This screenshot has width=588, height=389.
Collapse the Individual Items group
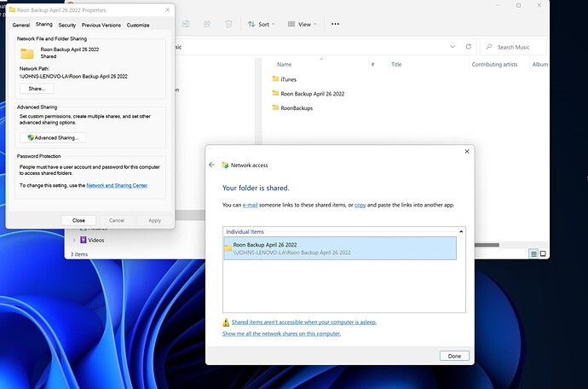461,232
